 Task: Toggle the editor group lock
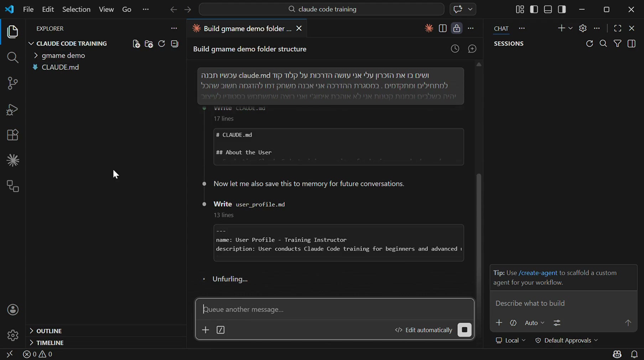pos(457,28)
